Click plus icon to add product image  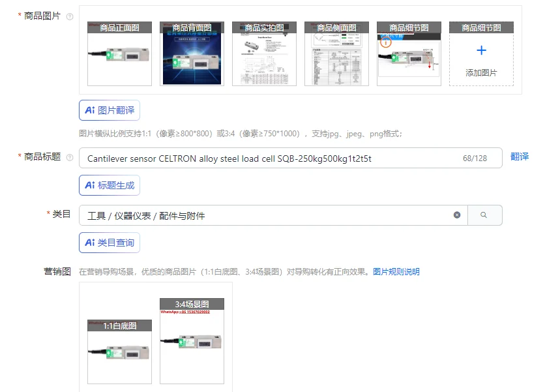tap(481, 50)
